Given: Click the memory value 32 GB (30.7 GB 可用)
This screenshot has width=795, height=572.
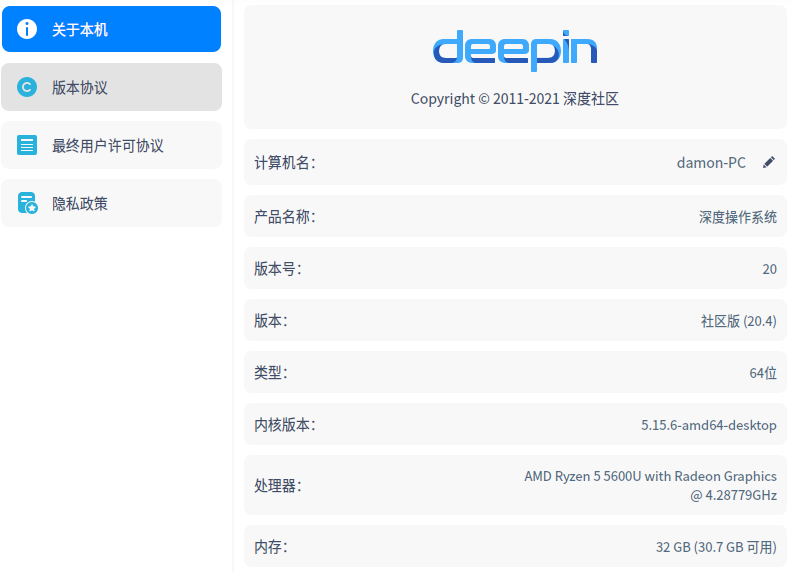Looking at the screenshot, I should pos(716,547).
